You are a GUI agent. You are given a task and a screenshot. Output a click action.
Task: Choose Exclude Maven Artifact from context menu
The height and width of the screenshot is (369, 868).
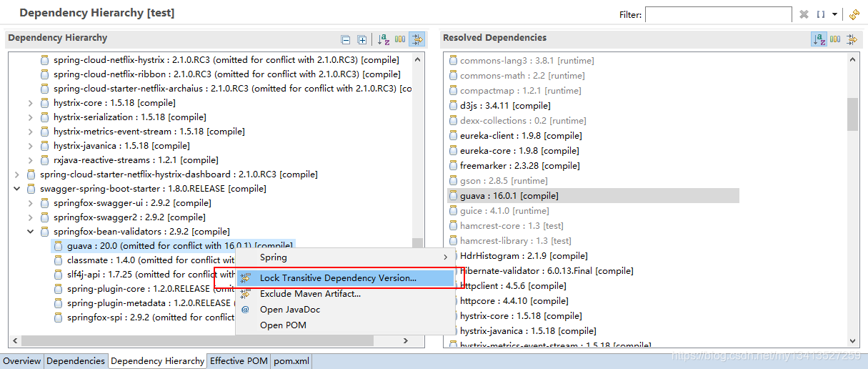point(346,293)
